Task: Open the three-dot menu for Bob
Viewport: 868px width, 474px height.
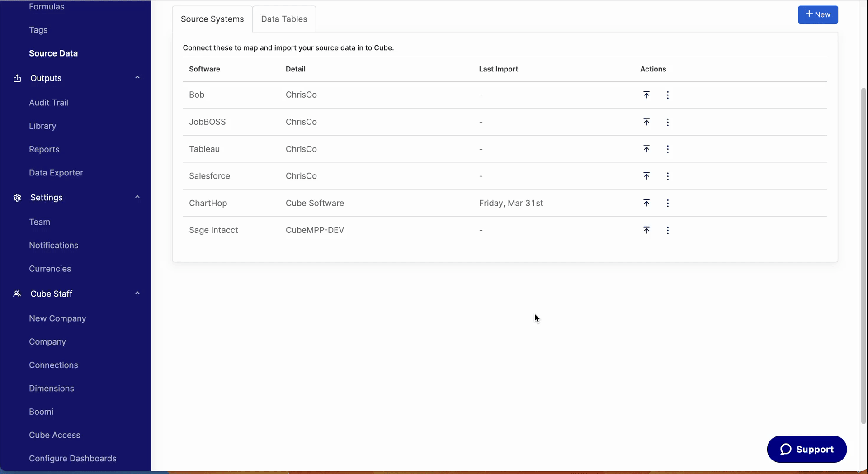Action: [x=668, y=95]
